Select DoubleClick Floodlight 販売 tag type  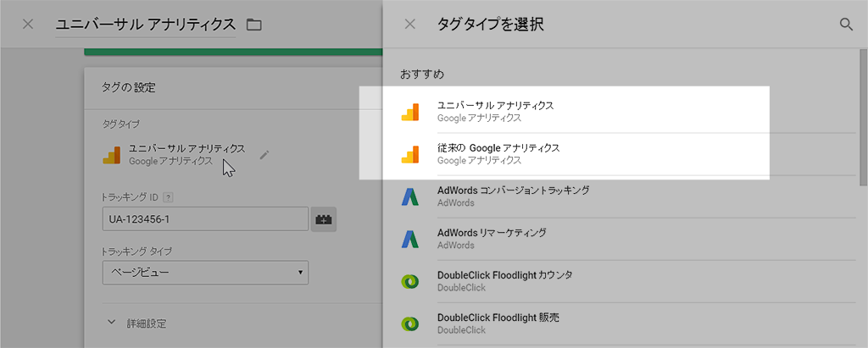pos(628,323)
